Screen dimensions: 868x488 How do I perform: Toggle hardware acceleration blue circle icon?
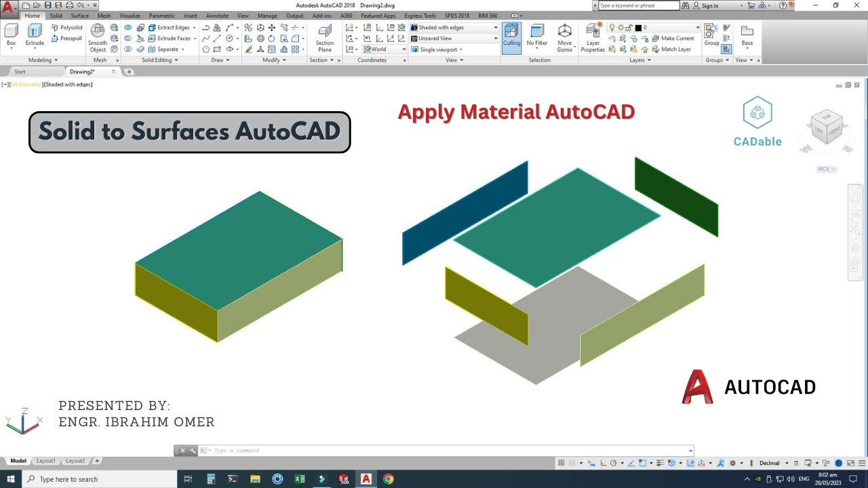click(838, 463)
